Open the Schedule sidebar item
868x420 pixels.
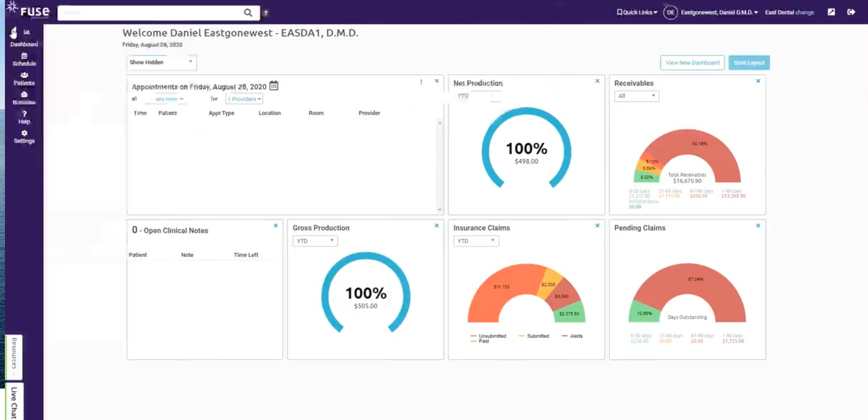click(24, 59)
